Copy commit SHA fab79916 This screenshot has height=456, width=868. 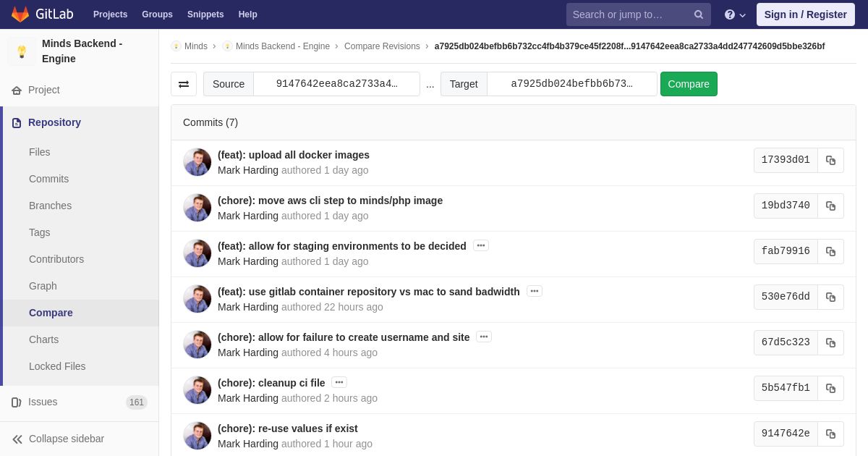[830, 252]
